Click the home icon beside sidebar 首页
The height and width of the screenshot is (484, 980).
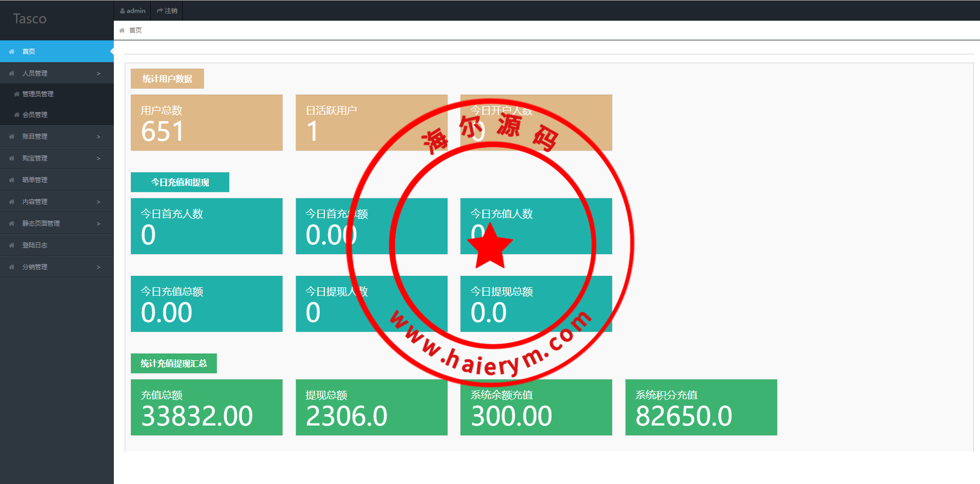click(11, 52)
